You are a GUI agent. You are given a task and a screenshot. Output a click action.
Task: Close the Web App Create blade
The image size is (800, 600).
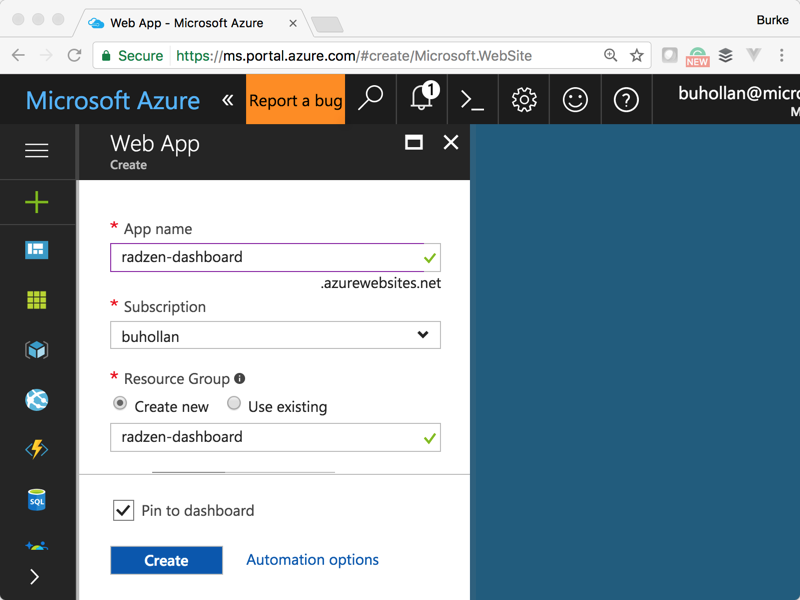(x=451, y=142)
